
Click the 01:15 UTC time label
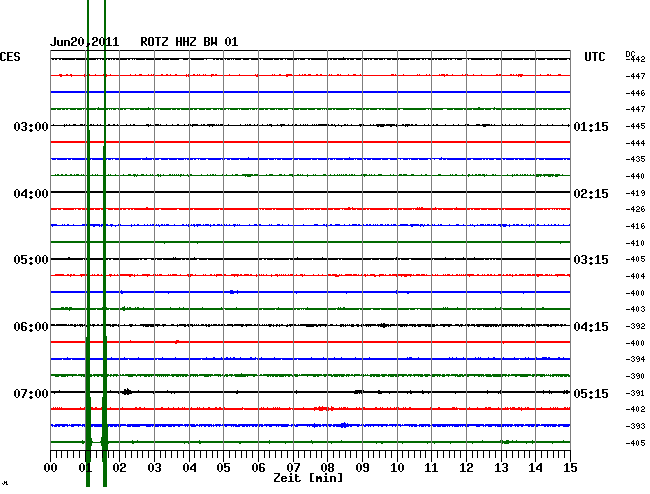pos(591,127)
